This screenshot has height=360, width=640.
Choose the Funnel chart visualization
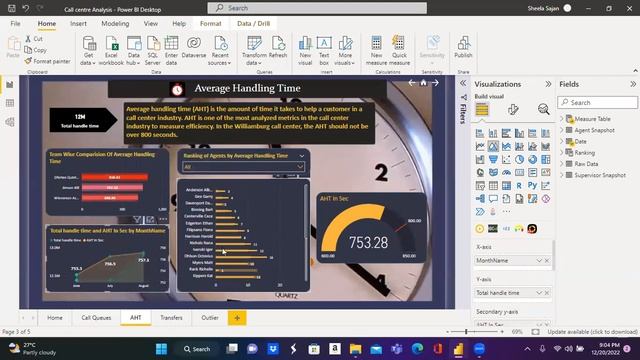point(493,159)
